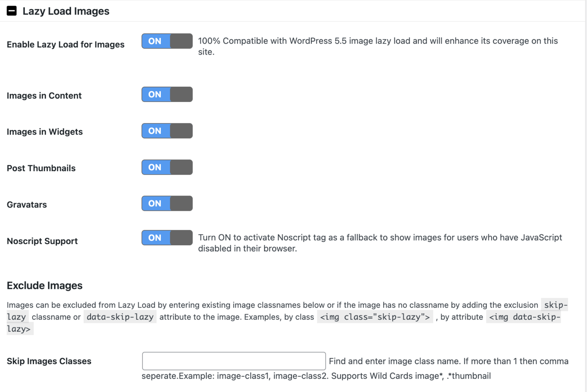The image size is (587, 392).
Task: Switch off the Images in Widgets toggle
Action: click(x=167, y=131)
